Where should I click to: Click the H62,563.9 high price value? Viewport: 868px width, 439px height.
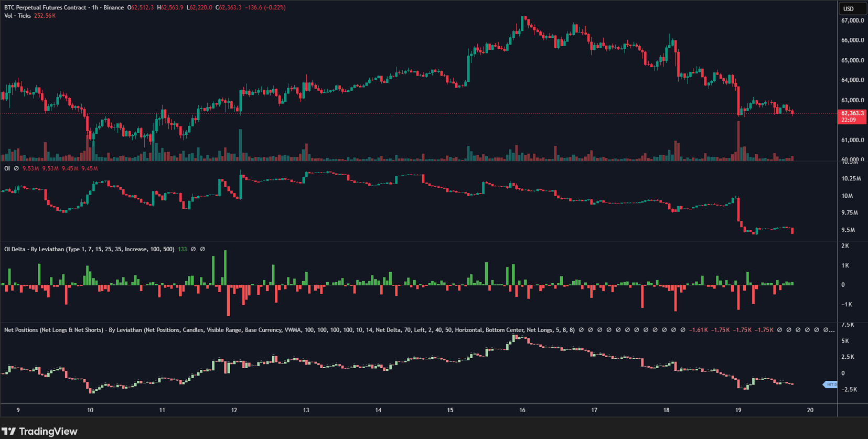click(170, 7)
